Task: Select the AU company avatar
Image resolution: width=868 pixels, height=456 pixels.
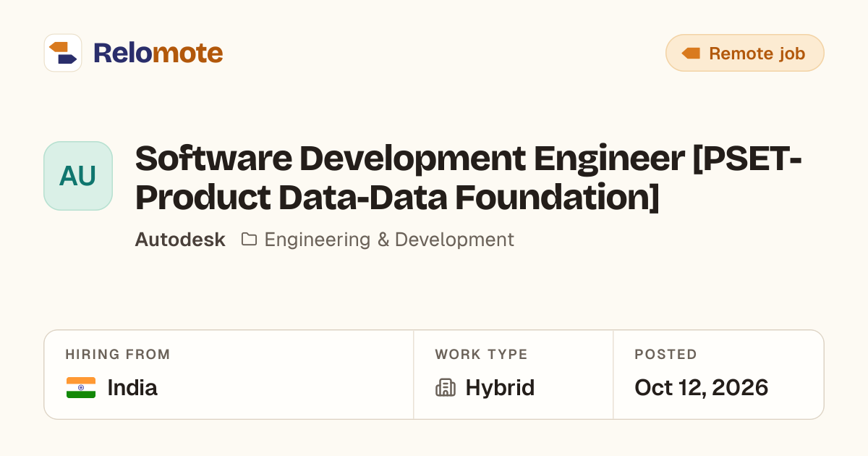Action: 78,176
